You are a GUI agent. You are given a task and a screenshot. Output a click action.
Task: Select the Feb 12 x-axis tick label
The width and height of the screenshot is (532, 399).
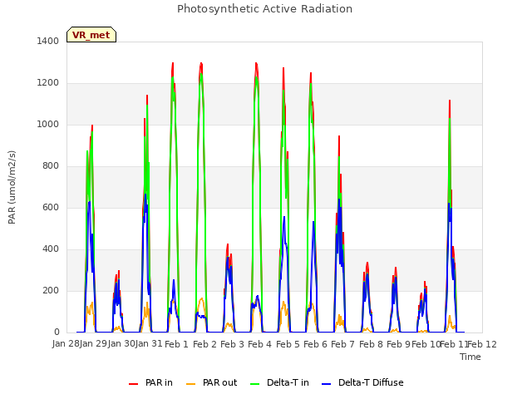[482, 344]
